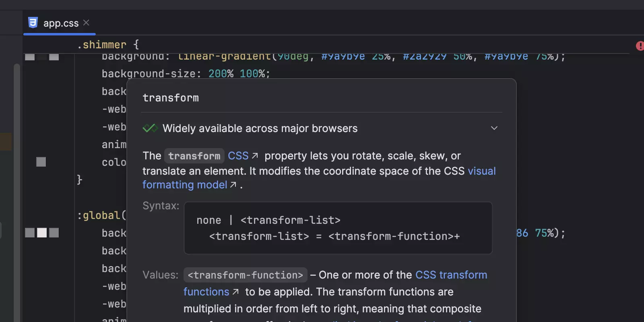Switch to the app.css editor tab
This screenshot has height=322, width=644.
[61, 23]
